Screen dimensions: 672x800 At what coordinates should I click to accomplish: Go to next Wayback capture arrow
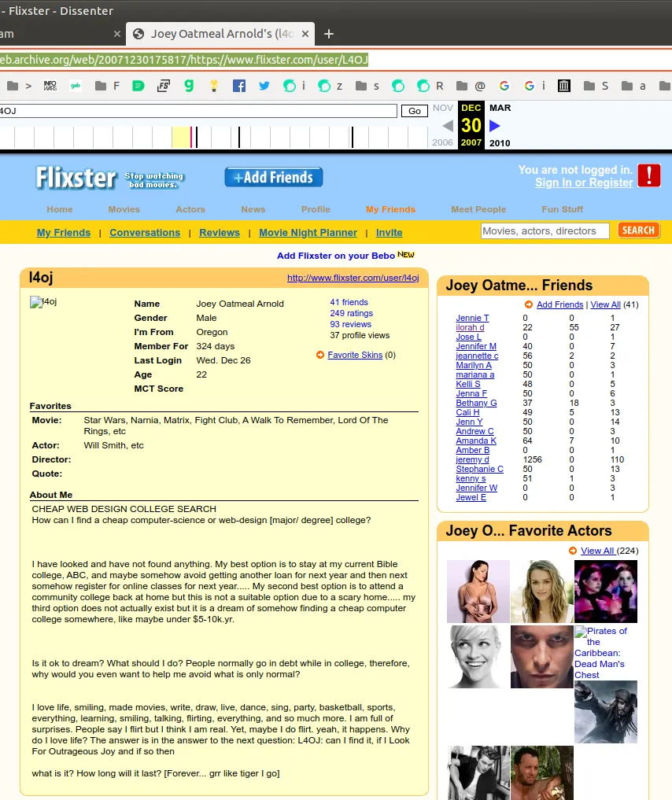click(494, 126)
